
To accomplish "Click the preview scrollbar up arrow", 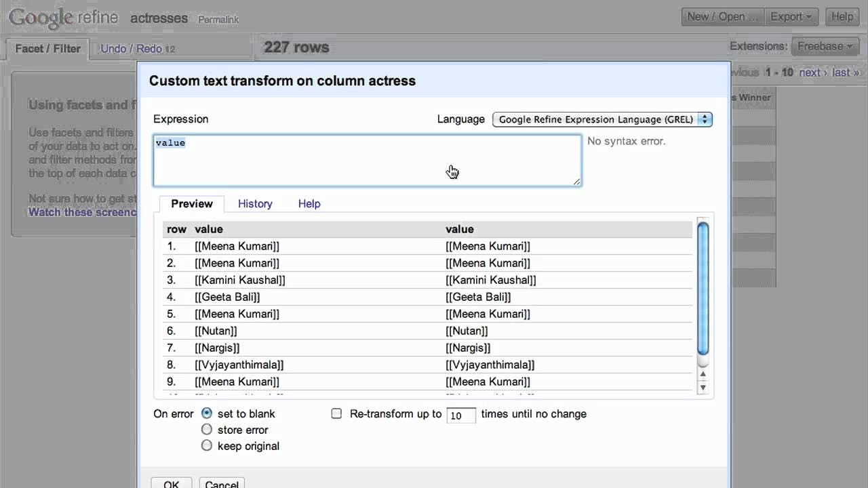I will [703, 373].
